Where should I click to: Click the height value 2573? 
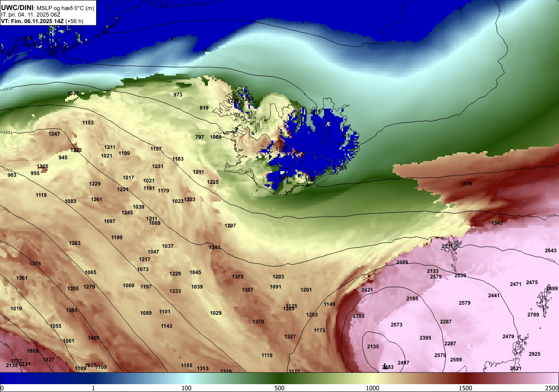(397, 325)
